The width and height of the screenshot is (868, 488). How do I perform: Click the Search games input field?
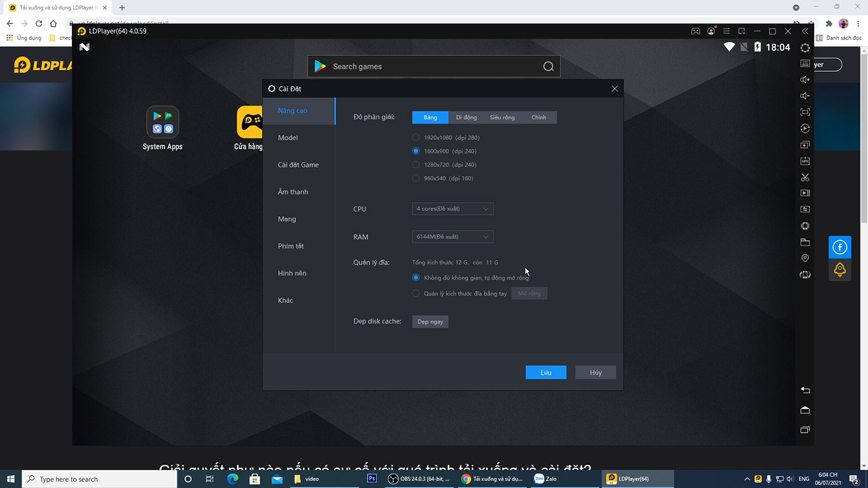pos(433,67)
